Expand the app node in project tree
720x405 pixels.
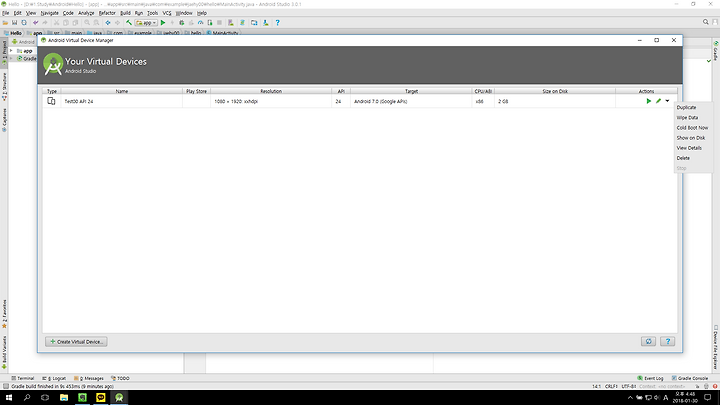pyautogui.click(x=11, y=51)
